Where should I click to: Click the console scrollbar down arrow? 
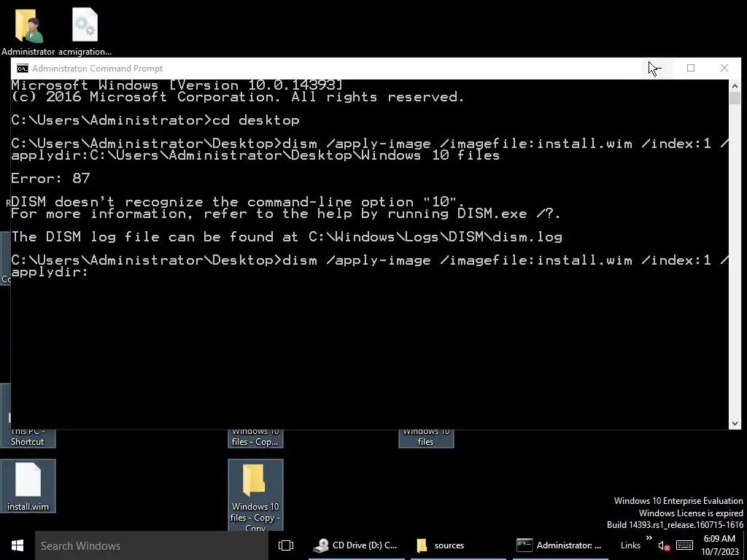coord(735,424)
